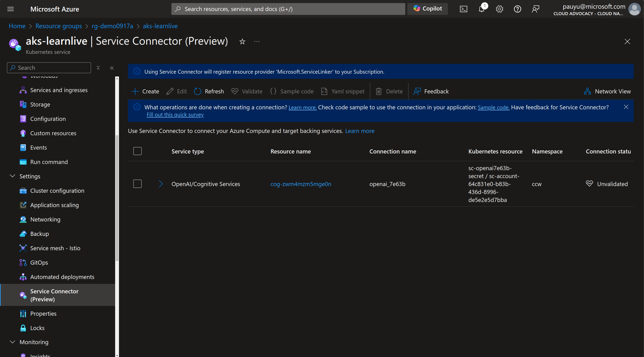Open notifications bell

[482, 9]
